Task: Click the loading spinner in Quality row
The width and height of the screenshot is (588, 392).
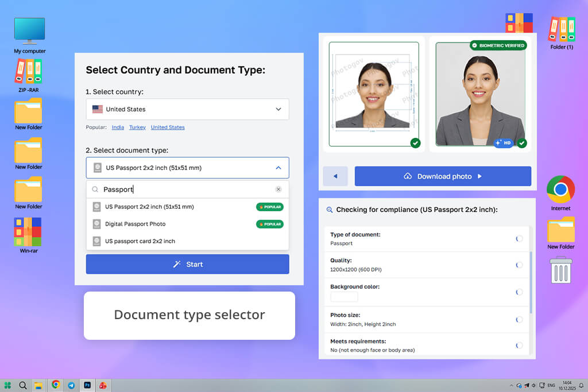Action: [x=519, y=265]
